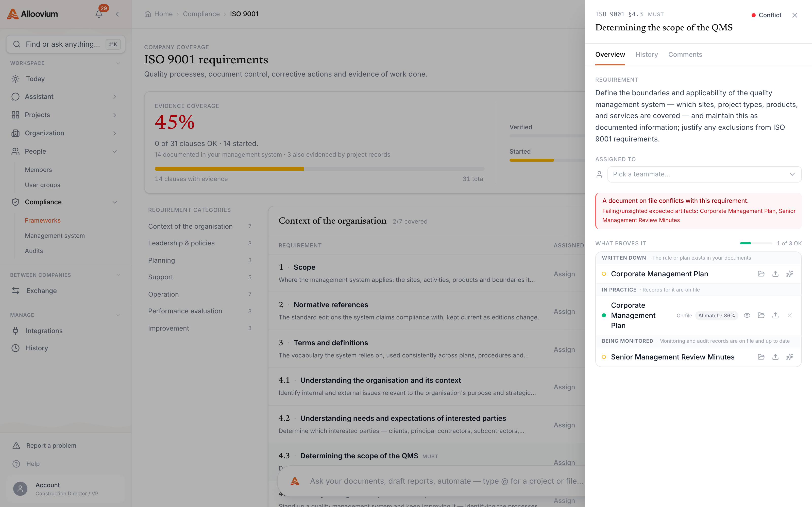Image resolution: width=812 pixels, height=507 pixels.
Task: Click the Integrations plug icon
Action: coord(15,331)
